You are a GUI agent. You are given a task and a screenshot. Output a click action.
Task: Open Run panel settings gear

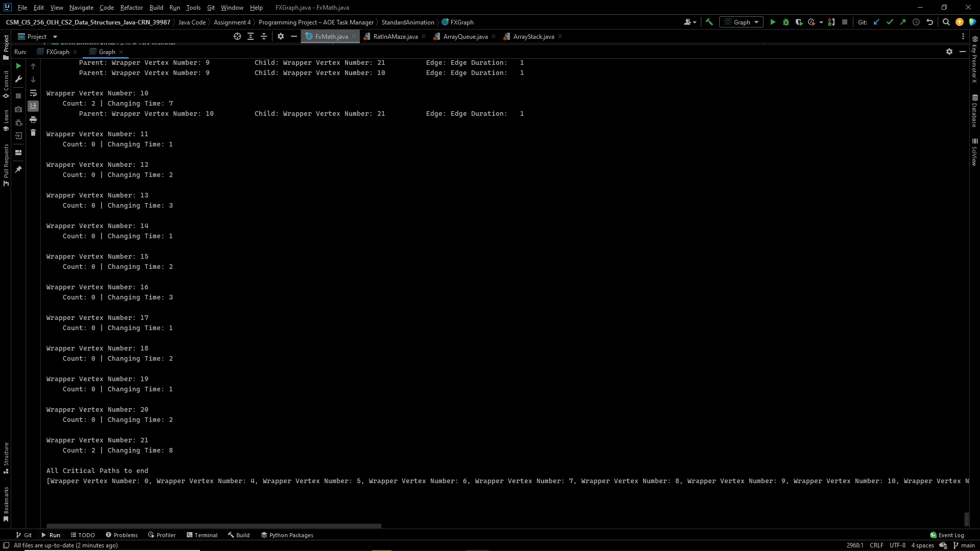coord(949,52)
